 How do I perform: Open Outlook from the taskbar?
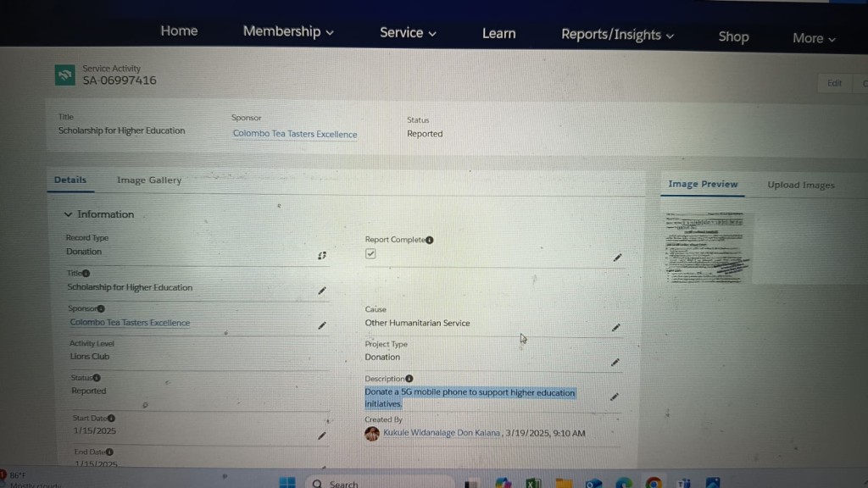[x=593, y=482]
